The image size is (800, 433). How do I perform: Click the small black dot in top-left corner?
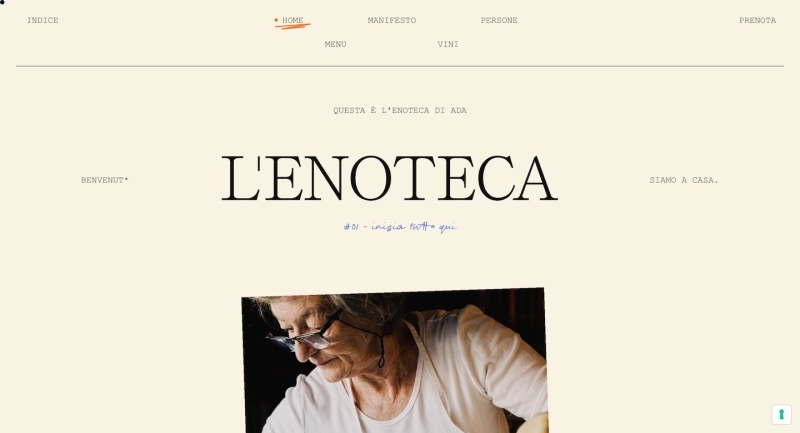[x=2, y=2]
